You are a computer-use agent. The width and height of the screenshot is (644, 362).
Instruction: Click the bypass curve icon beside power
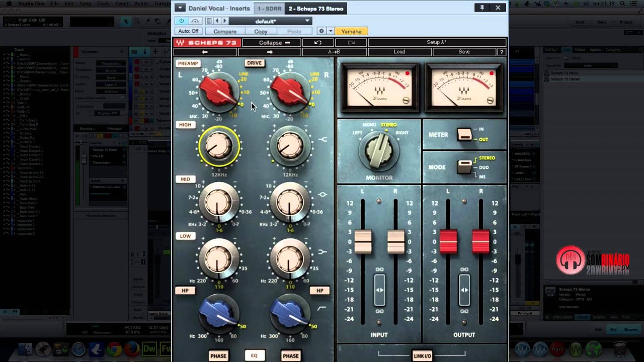coord(195,21)
